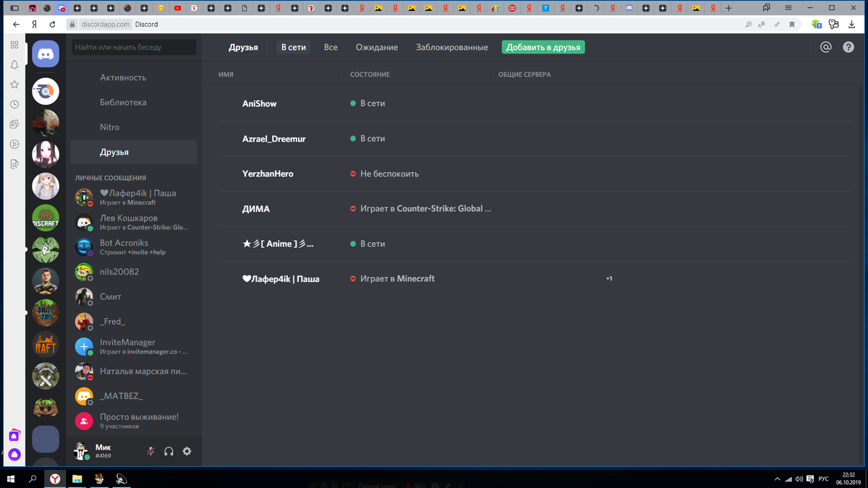This screenshot has width=868, height=488.
Task: Open the green two-headed dragon server icon
Action: click(46, 249)
